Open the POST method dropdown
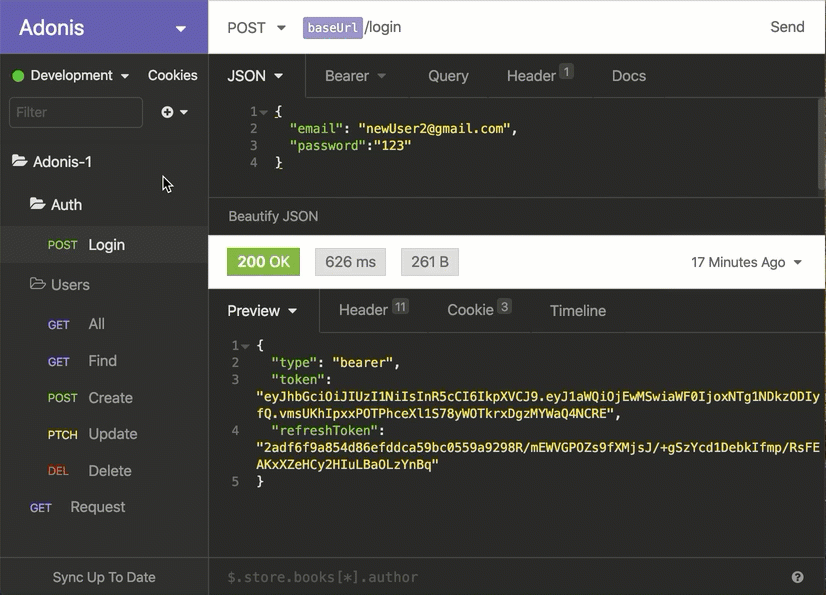Viewport: 826px width, 595px height. point(256,27)
